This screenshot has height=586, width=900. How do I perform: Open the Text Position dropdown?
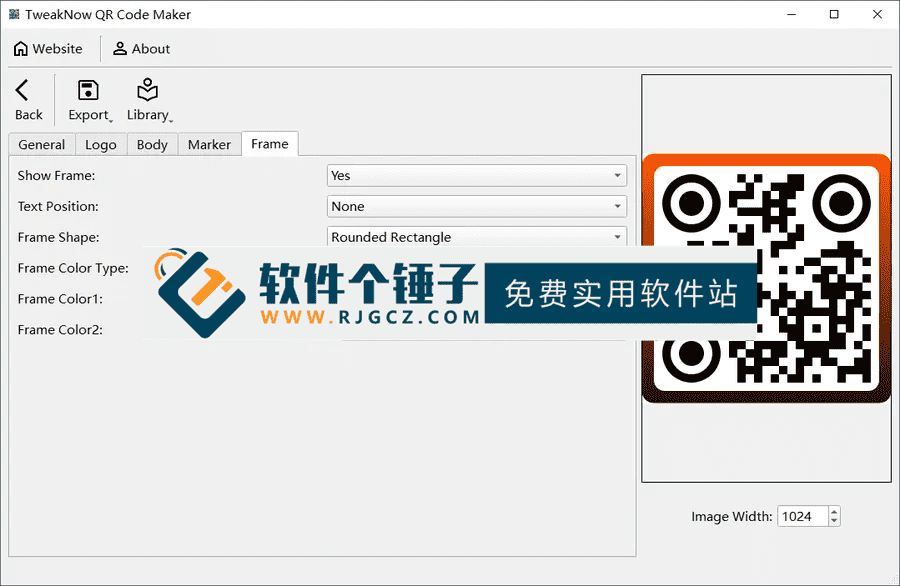(x=477, y=206)
